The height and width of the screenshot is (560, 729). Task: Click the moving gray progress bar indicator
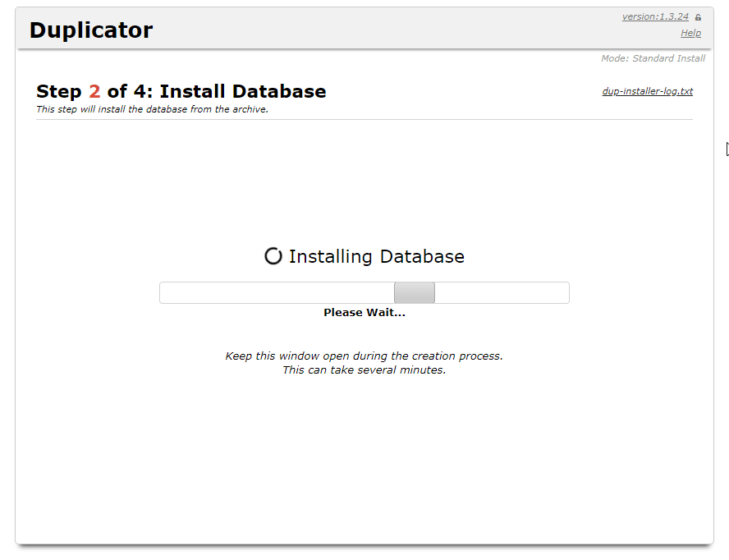415,293
